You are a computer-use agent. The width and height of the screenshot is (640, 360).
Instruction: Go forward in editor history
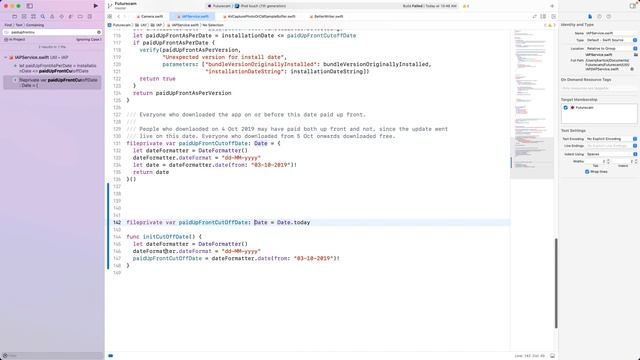click(125, 16)
